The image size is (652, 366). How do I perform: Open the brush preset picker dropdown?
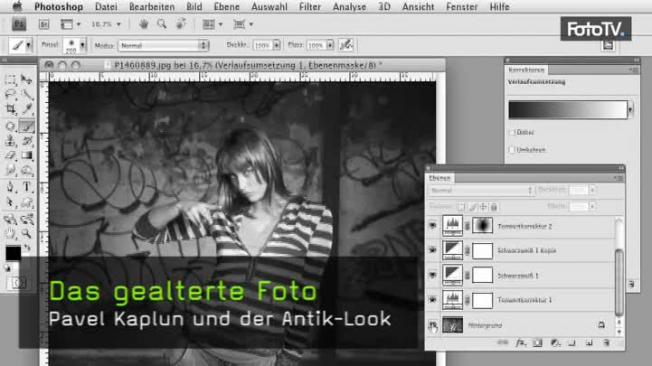[83, 45]
